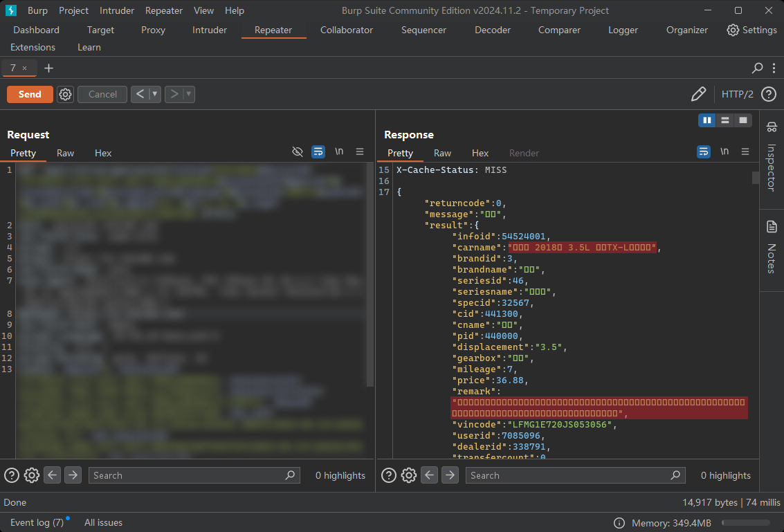Go to previous Response search match
This screenshot has width=784, height=532.
tap(429, 475)
